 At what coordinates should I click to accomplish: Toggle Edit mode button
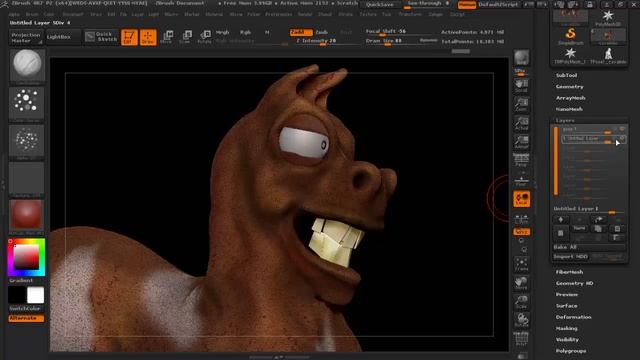tap(129, 37)
